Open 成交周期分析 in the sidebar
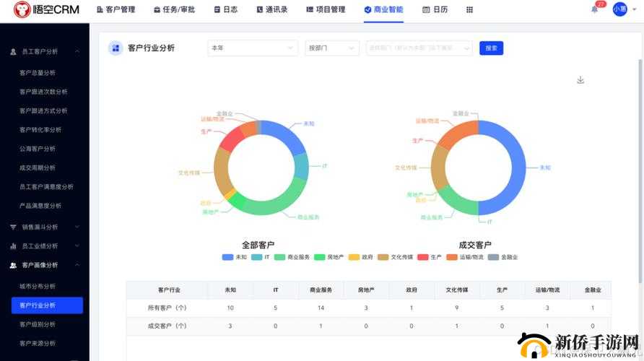Screen dimensions: 644x361 click(38, 168)
